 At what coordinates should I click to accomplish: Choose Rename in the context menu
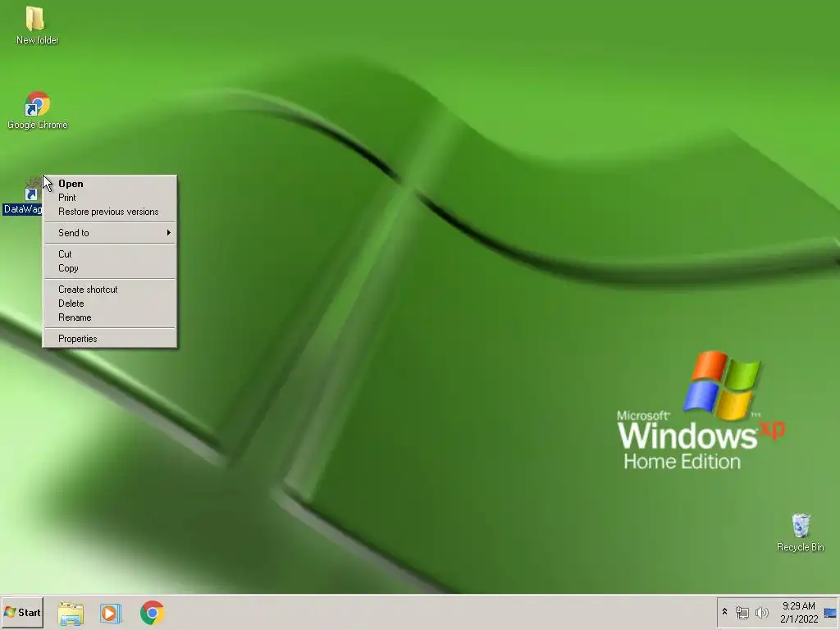pyautogui.click(x=110, y=317)
